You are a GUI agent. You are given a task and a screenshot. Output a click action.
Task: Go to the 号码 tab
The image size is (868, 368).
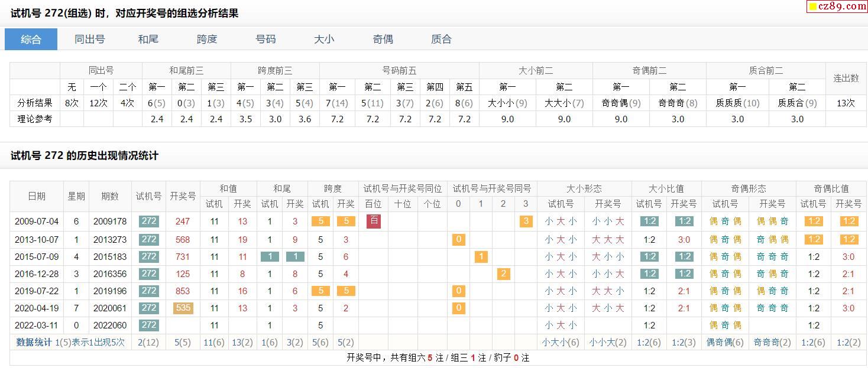(x=265, y=40)
